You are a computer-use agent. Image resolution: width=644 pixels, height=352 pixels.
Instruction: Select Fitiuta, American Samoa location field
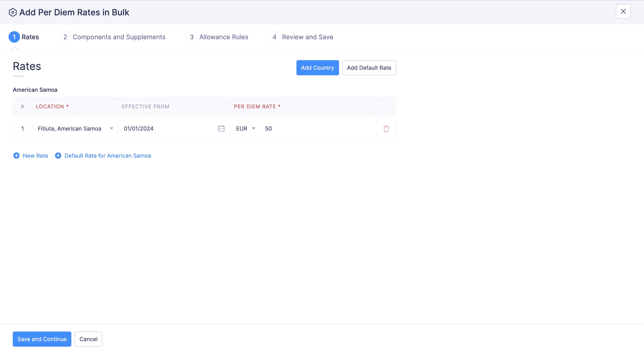click(x=69, y=128)
